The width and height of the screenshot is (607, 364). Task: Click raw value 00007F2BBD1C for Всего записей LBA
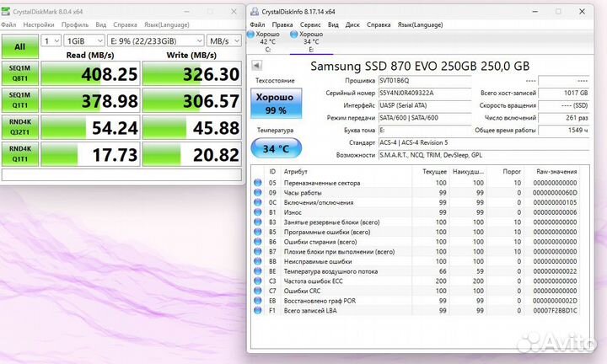(555, 310)
